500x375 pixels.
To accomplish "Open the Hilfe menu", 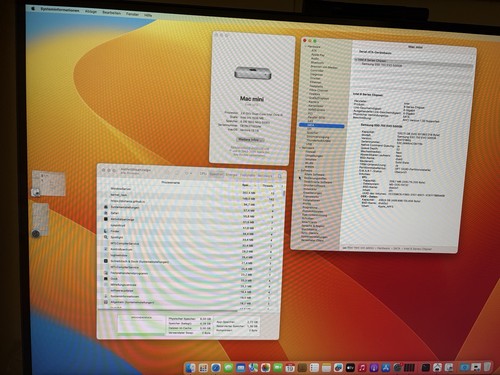I will pos(148,15).
